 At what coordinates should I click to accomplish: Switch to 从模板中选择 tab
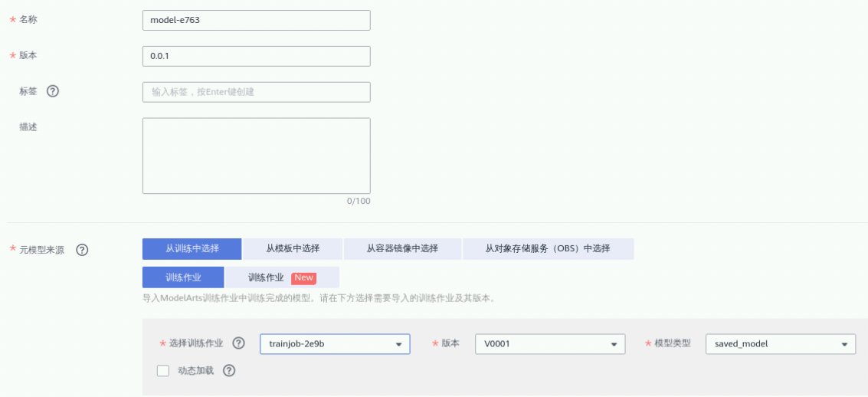click(x=293, y=249)
